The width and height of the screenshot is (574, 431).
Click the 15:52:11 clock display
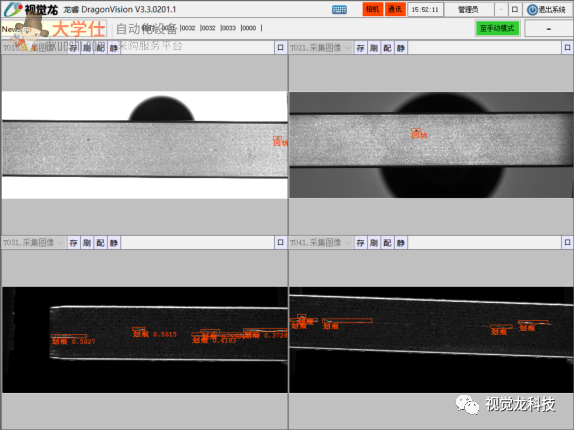pos(425,10)
